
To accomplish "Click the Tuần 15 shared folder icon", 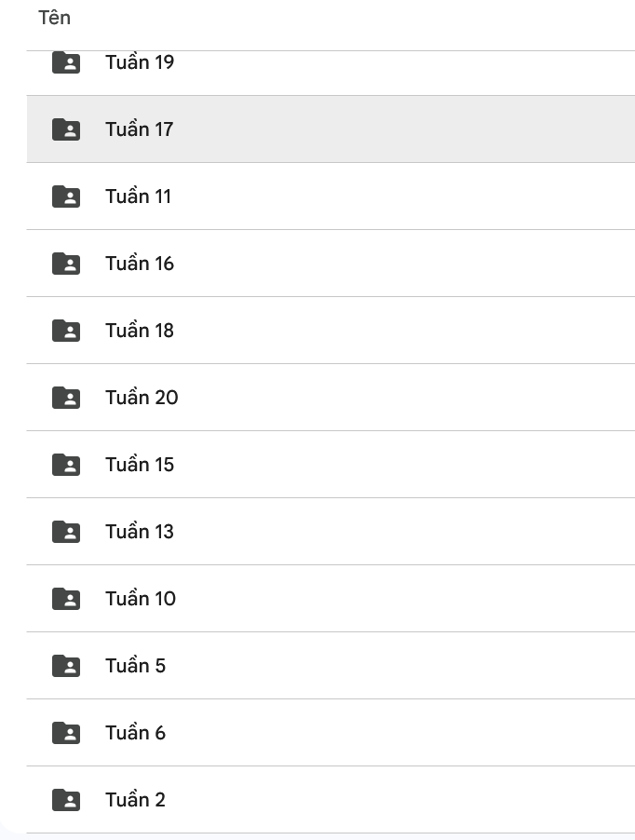I will pos(66,465).
